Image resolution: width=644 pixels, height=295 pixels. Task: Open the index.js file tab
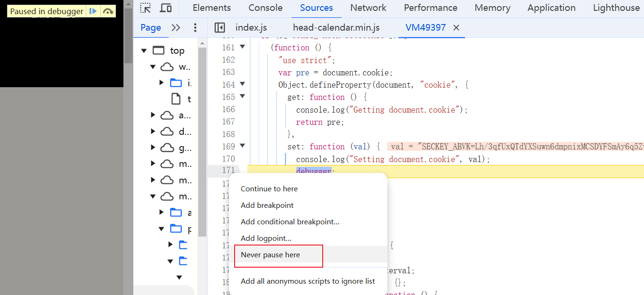(x=251, y=28)
